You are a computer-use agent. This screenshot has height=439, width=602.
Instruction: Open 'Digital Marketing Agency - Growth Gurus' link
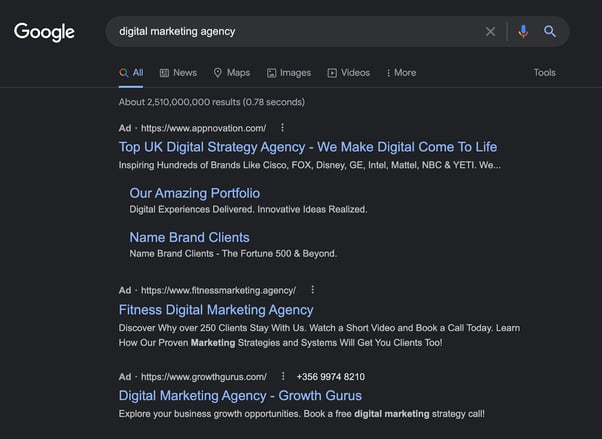click(x=240, y=396)
